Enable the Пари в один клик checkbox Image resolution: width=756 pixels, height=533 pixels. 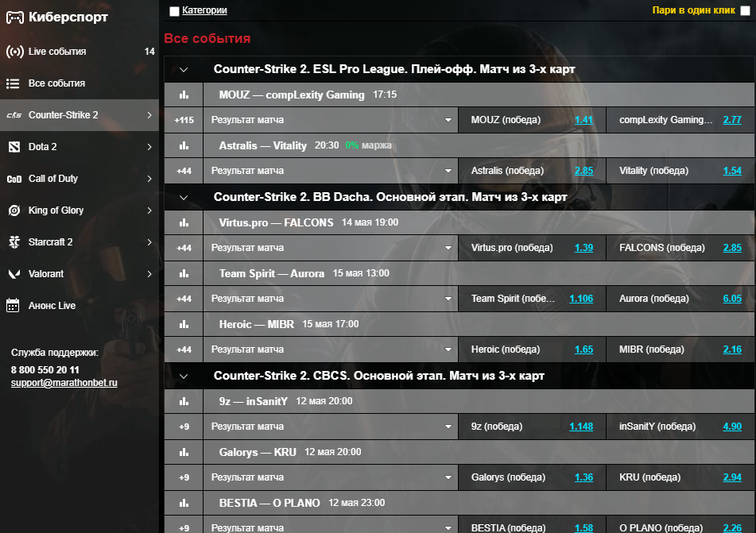(745, 10)
